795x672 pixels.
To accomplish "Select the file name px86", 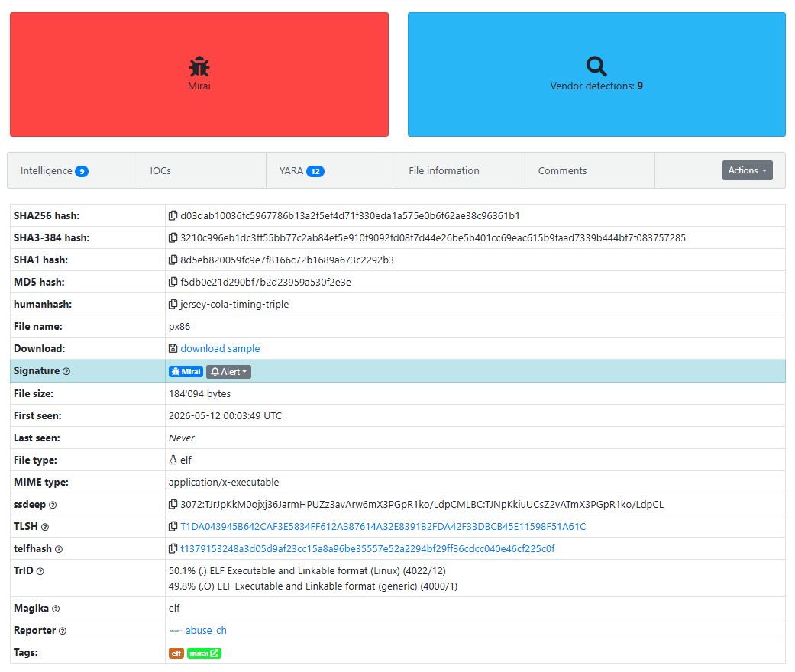I will 179,327.
